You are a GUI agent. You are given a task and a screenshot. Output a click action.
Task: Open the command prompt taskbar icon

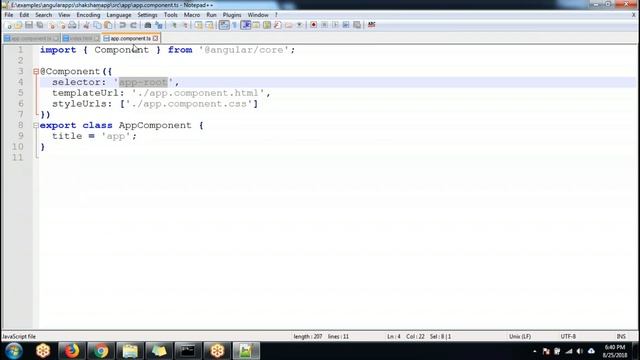pyautogui.click(x=188, y=351)
